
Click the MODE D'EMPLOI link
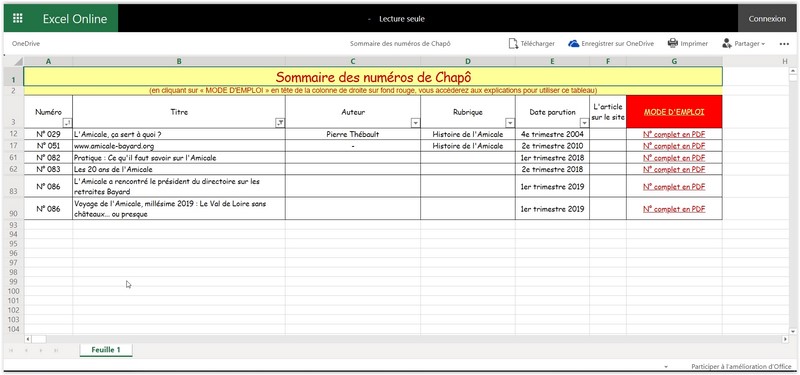[x=674, y=112]
